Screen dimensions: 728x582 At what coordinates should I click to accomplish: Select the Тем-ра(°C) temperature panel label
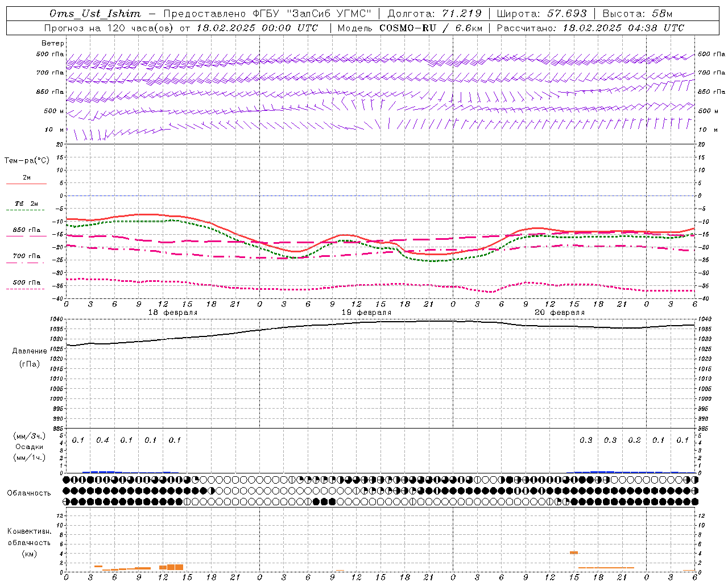point(27,161)
